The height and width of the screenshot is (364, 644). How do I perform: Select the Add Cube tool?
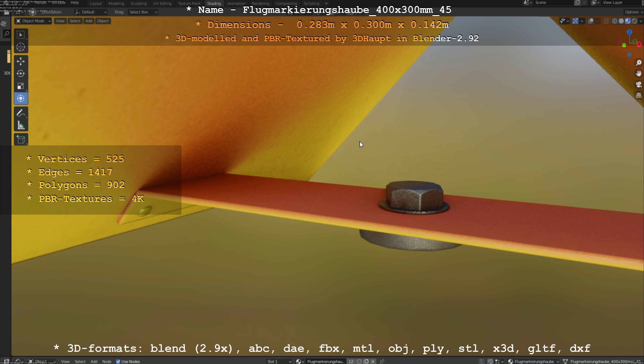21,140
